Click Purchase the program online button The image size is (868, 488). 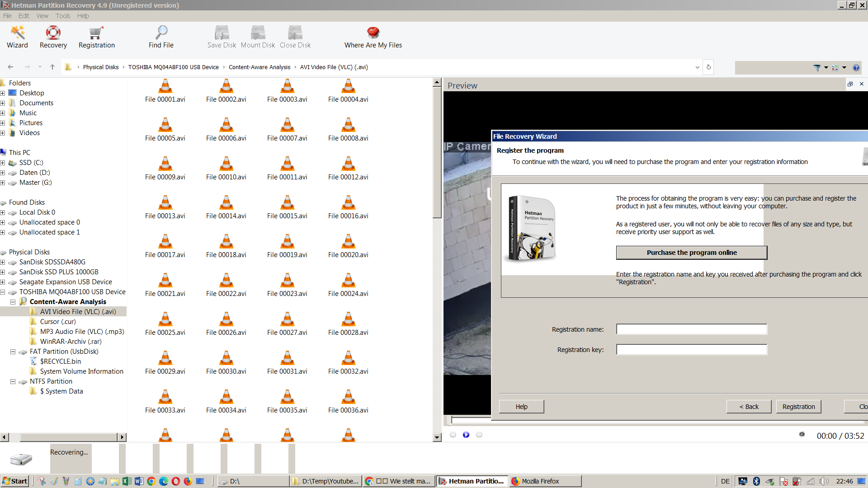tap(692, 252)
